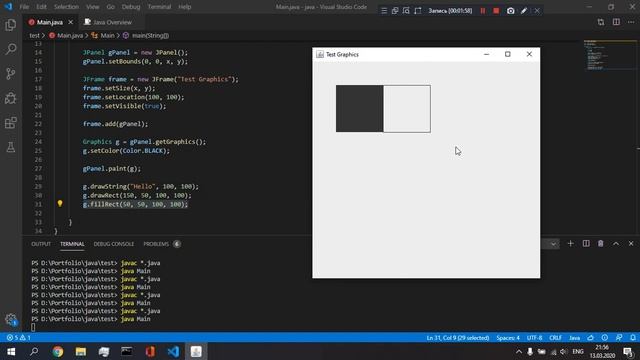Click the ENG language indicator

coord(578,351)
